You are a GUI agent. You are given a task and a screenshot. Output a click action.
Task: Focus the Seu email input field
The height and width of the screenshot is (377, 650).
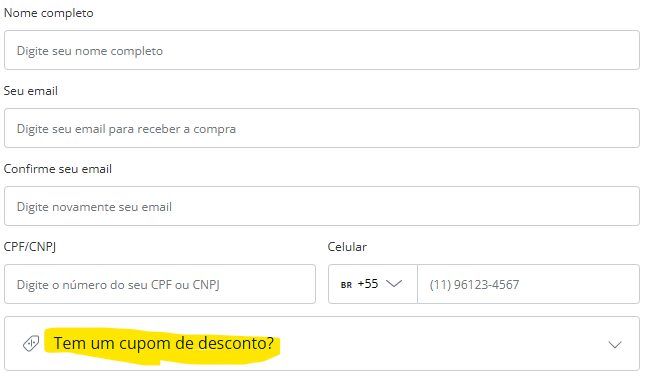(x=322, y=128)
